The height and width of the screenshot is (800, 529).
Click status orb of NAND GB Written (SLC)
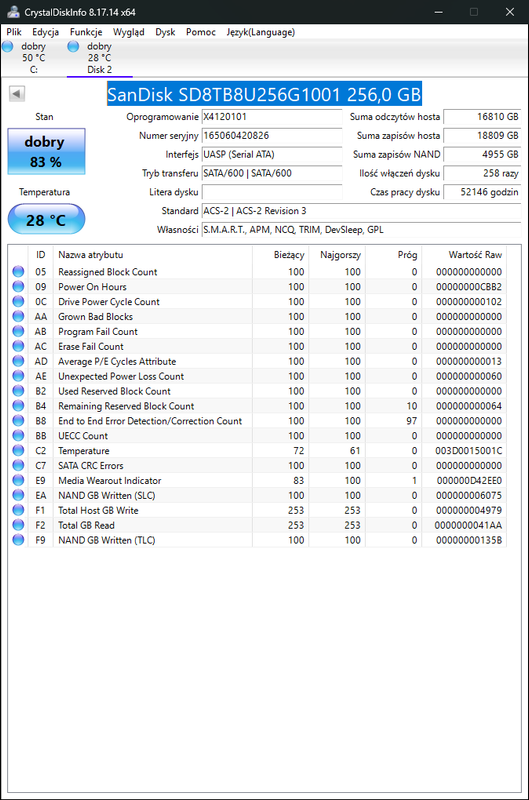(18, 495)
